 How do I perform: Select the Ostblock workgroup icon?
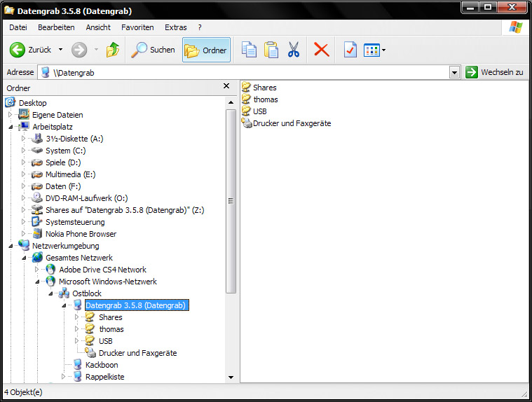pyautogui.click(x=64, y=293)
